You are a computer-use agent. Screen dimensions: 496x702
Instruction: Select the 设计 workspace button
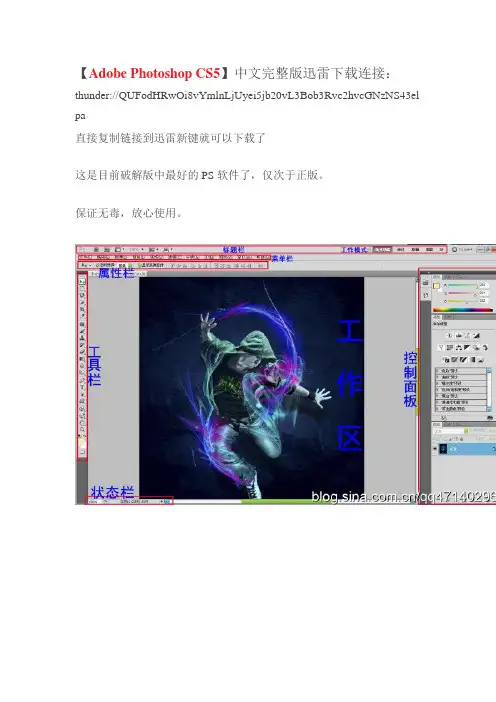400,249
